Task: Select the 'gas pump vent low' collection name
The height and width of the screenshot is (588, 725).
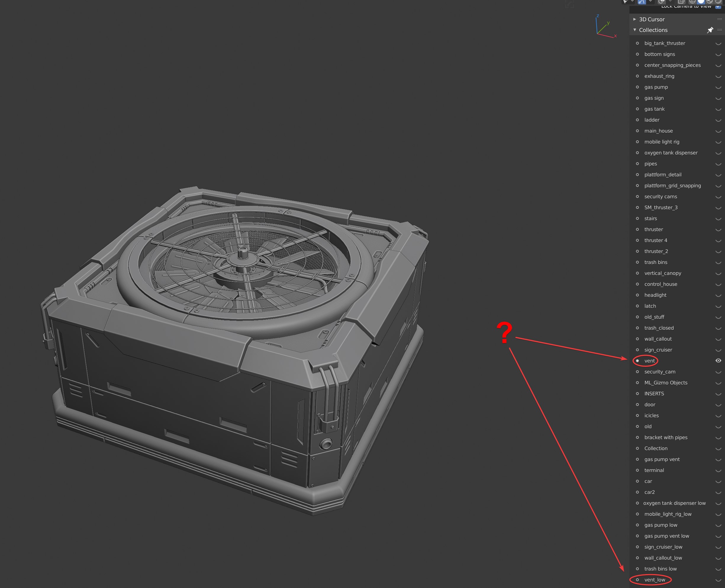Action: coord(666,536)
